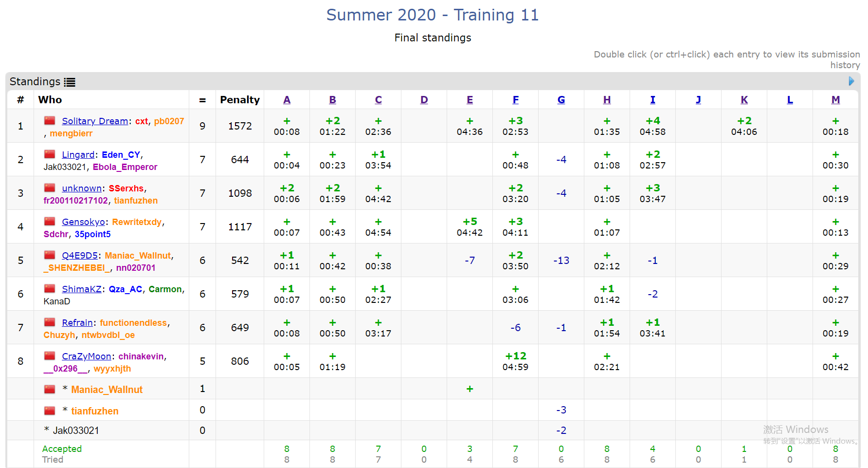Open problem A column link
Viewport: 868px width, 468px height.
click(x=287, y=100)
